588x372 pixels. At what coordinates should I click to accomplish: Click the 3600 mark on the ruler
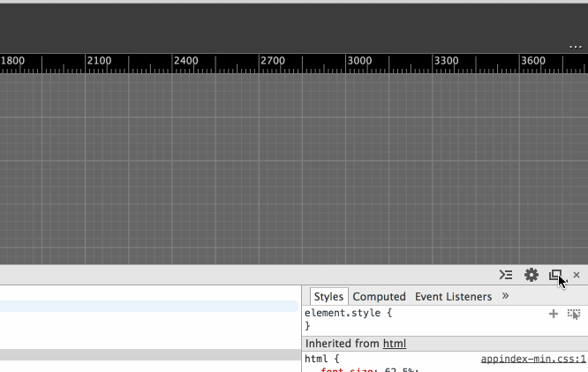(x=532, y=61)
